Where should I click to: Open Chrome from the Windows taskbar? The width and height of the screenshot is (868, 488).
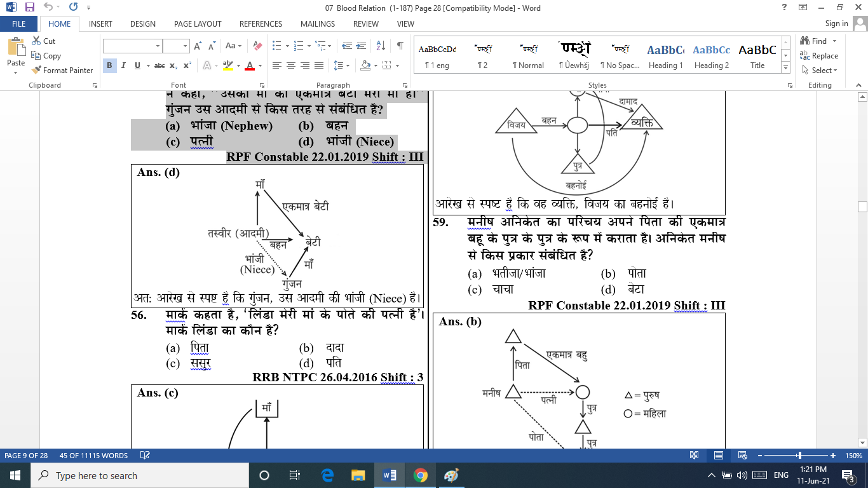(x=420, y=475)
